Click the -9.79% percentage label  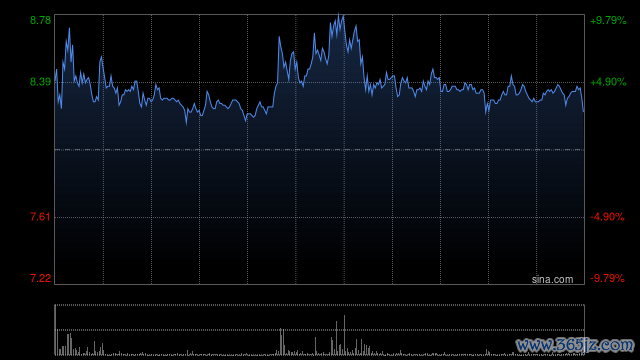607,278
